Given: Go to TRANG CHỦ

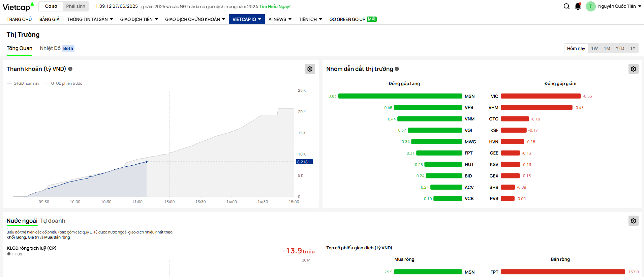Looking at the screenshot, I should [x=19, y=19].
